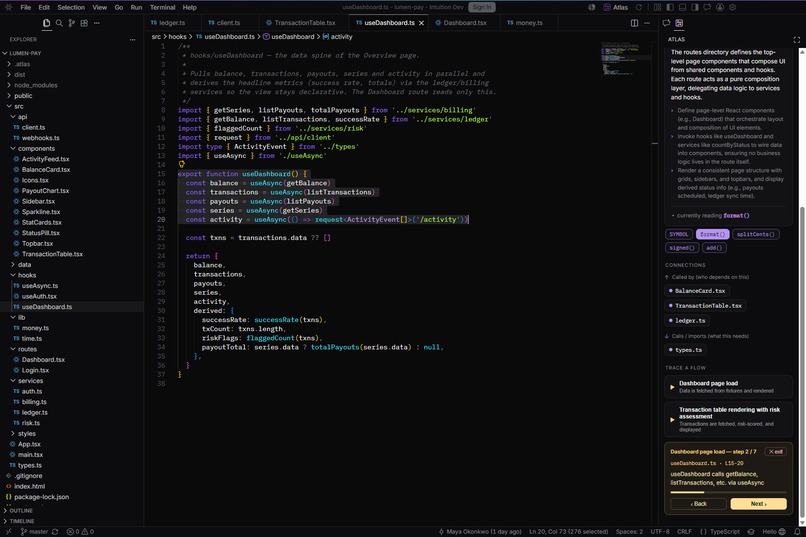Open the Explorer view icon
The image size is (806, 537).
point(46,23)
